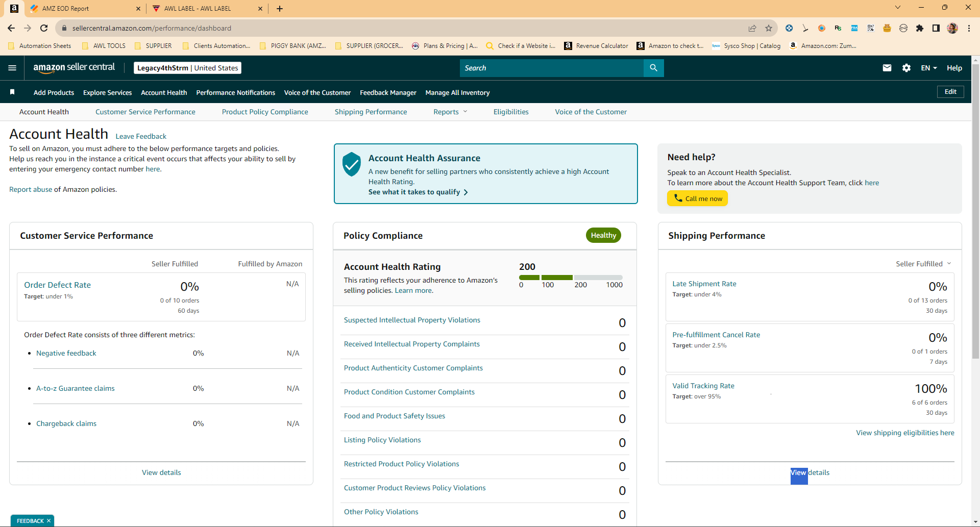Image resolution: width=980 pixels, height=527 pixels.
Task: Open View details under Customer Service Performance
Action: [161, 472]
